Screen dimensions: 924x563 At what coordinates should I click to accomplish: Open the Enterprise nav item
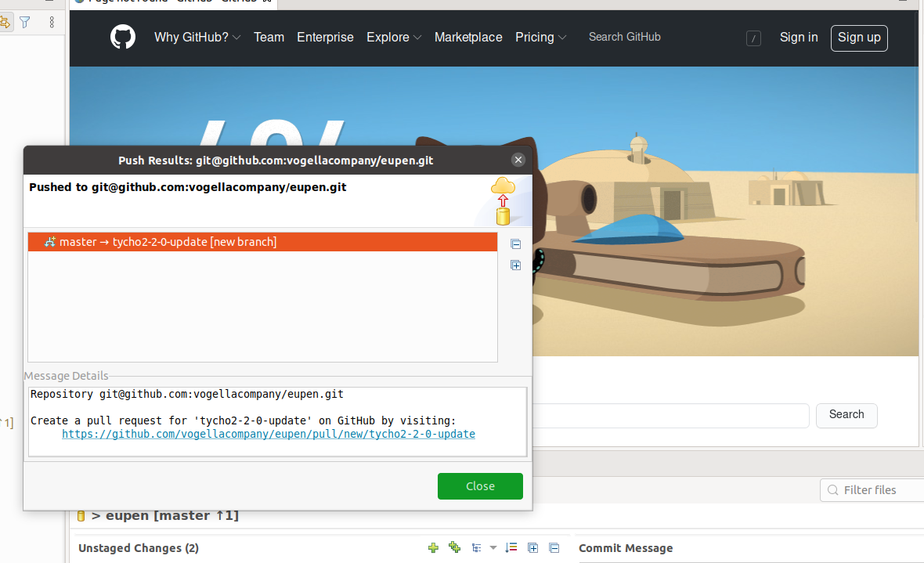click(x=325, y=37)
